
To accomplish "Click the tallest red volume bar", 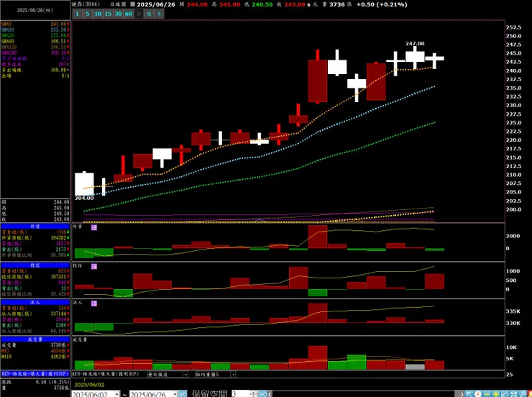I will point(318,357).
